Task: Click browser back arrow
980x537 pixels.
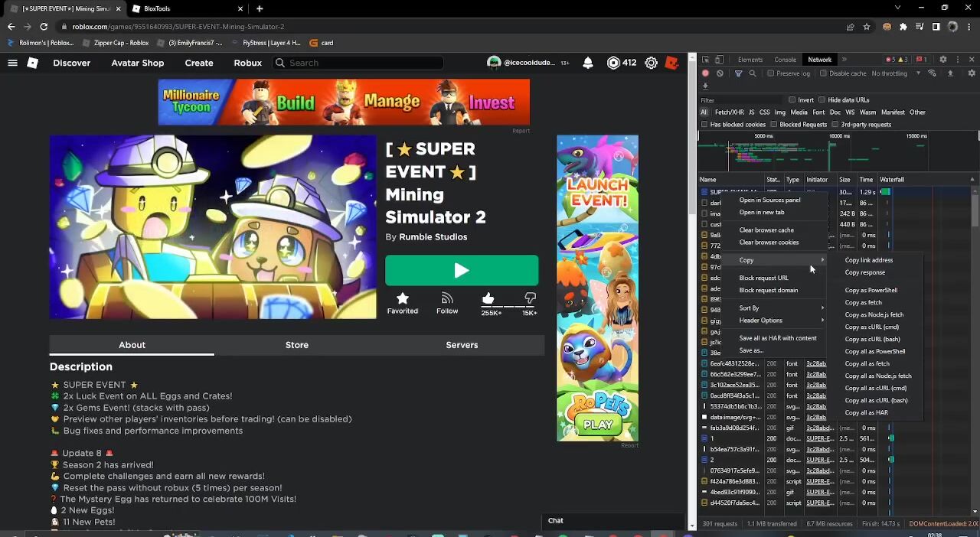Action: coord(11,27)
